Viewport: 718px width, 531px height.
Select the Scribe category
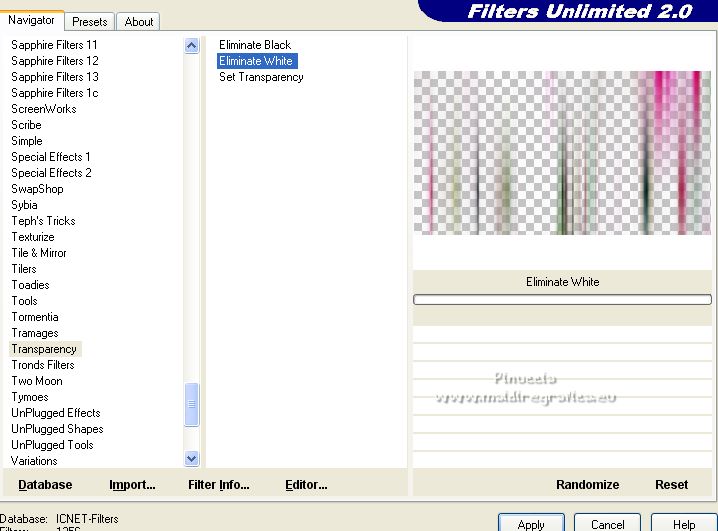click(26, 125)
